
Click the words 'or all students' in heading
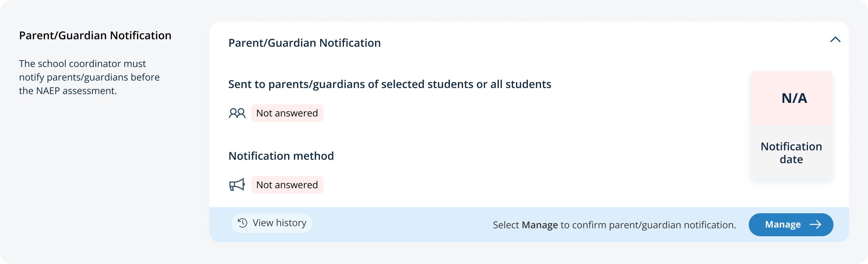tap(514, 84)
